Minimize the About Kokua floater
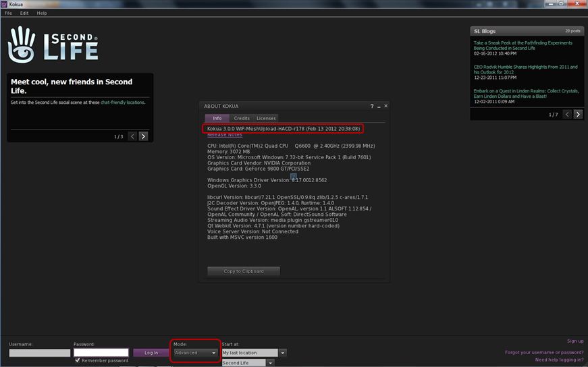588x367 pixels. (x=379, y=107)
